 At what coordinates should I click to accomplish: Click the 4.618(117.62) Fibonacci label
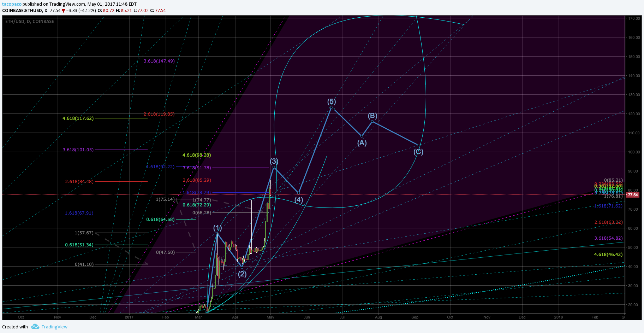click(78, 118)
